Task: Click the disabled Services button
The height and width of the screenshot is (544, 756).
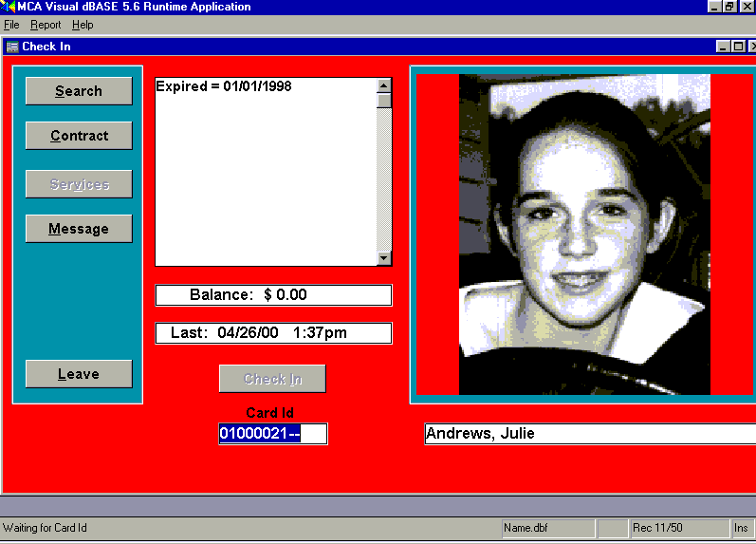Action: [x=79, y=184]
